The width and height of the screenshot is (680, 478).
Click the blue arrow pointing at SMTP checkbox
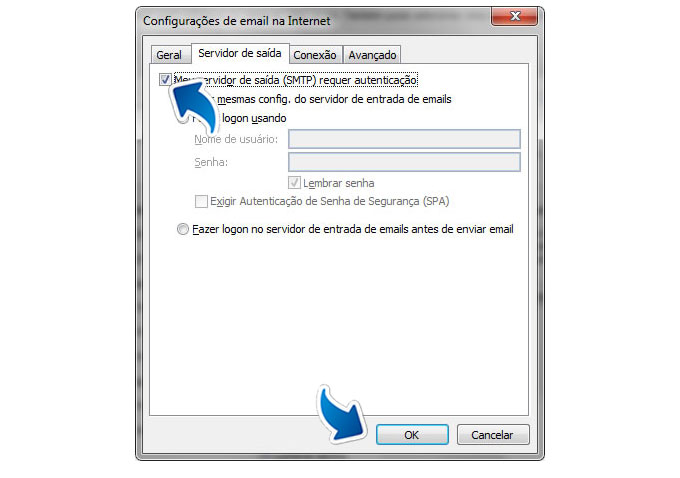(193, 105)
